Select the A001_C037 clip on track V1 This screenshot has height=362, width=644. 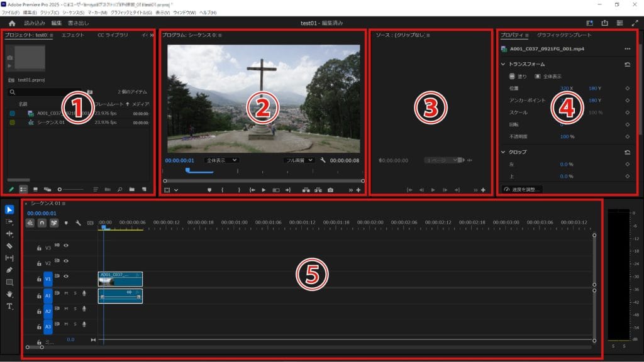(120, 278)
